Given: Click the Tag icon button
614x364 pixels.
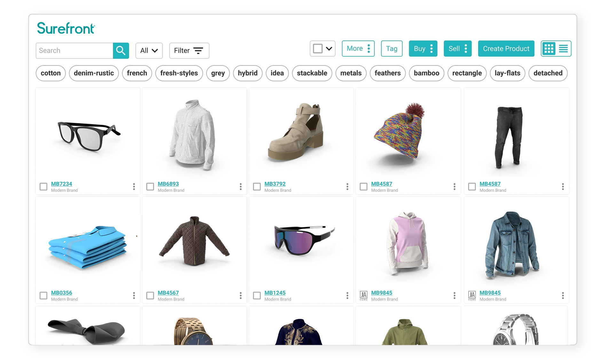Looking at the screenshot, I should coord(391,49).
